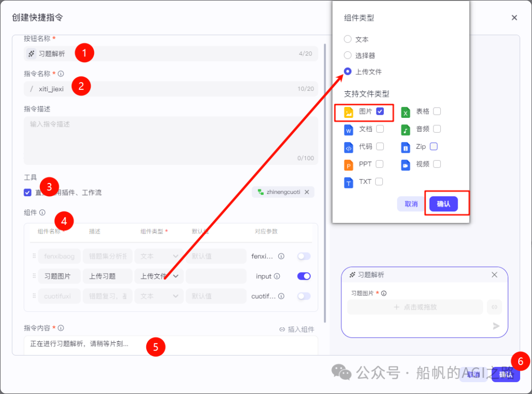Check the 代码 file type checkbox
The width and height of the screenshot is (532, 394).
coord(380,146)
